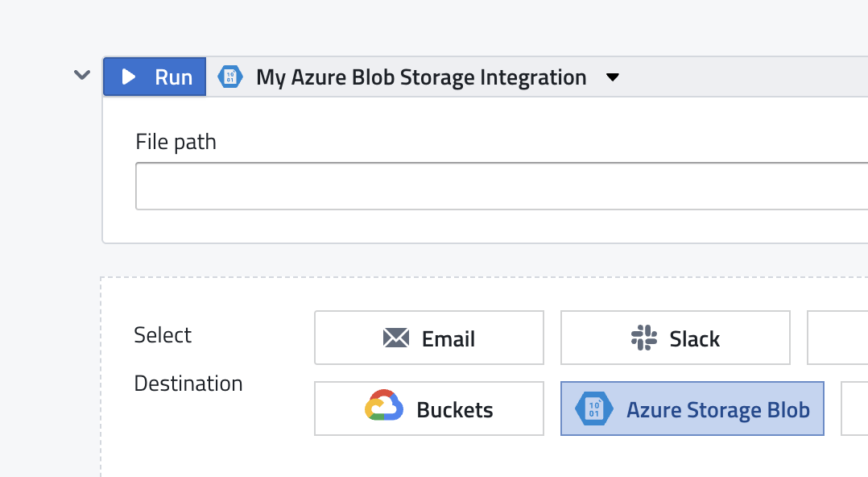868x477 pixels.
Task: Deselect the Azure Storage Blob destination
Action: 692,409
